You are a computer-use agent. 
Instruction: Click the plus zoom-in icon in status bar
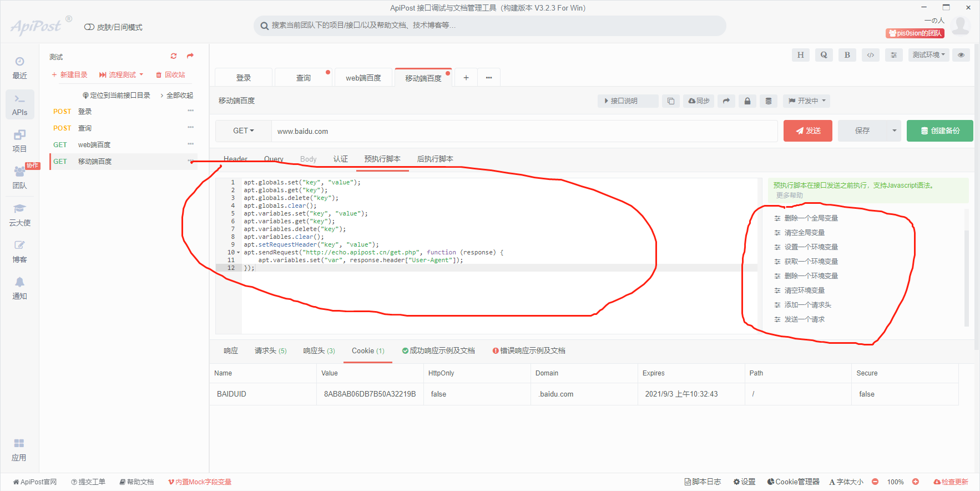point(916,482)
